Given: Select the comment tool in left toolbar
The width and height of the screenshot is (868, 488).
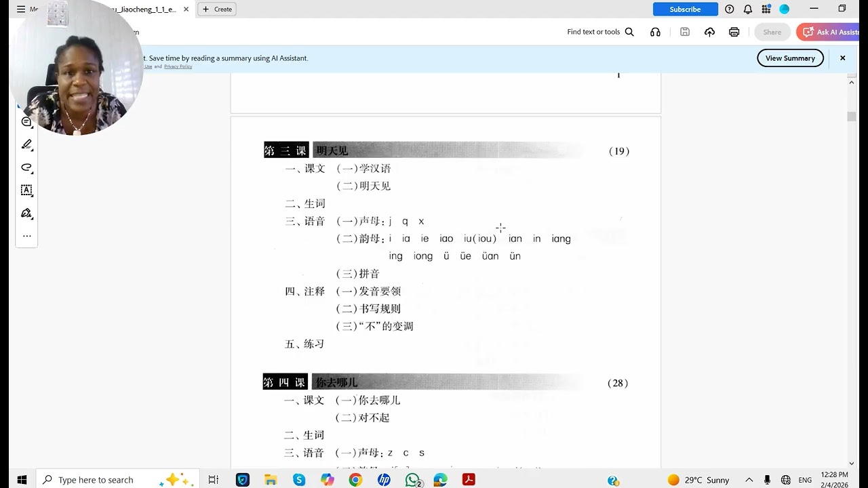Looking at the screenshot, I should 26,122.
